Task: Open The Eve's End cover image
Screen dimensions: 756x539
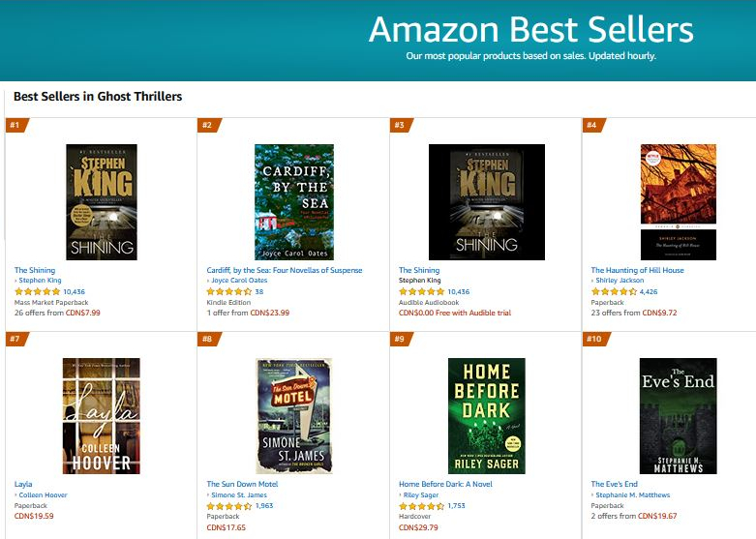Action: coord(678,415)
